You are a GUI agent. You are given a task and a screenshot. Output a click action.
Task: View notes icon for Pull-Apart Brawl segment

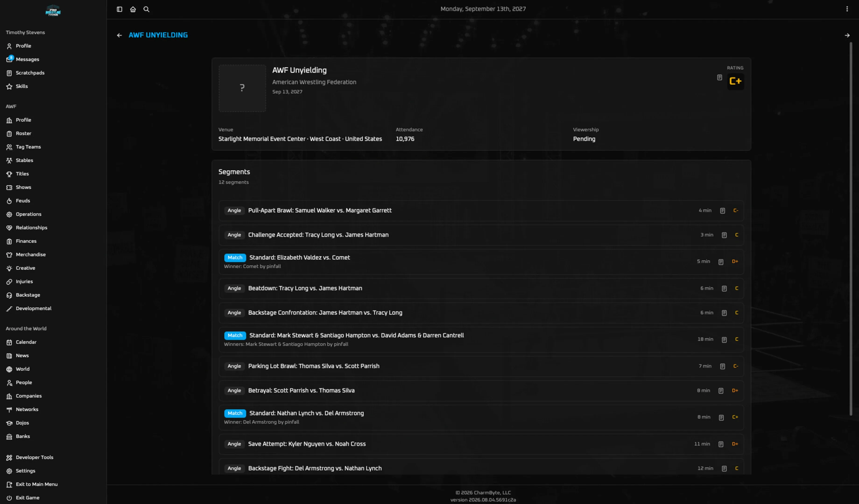pos(722,211)
